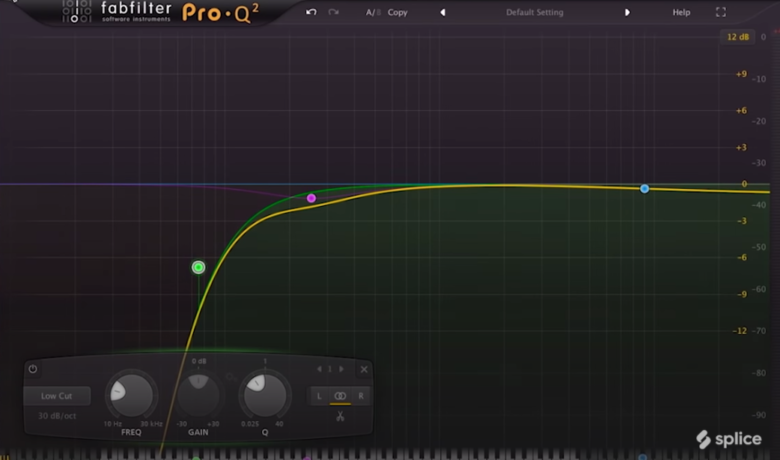Click the undo arrow icon
Image resolution: width=780 pixels, height=460 pixels.
pos(311,12)
